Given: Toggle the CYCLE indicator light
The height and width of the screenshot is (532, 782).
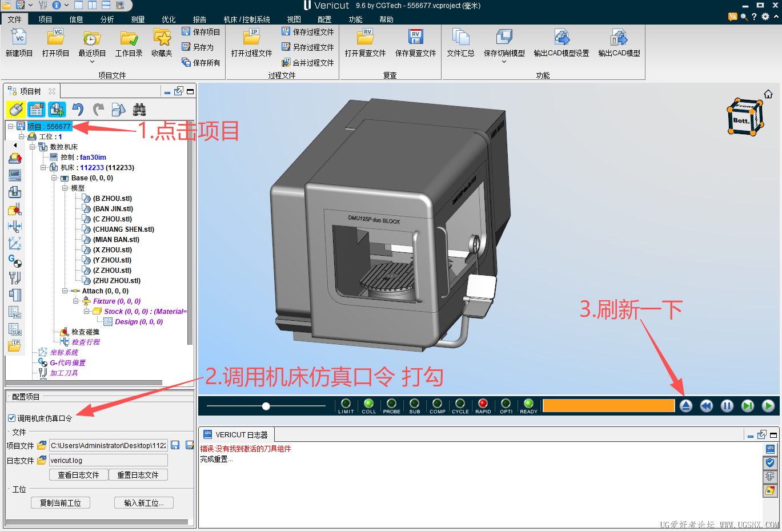Looking at the screenshot, I should (460, 404).
